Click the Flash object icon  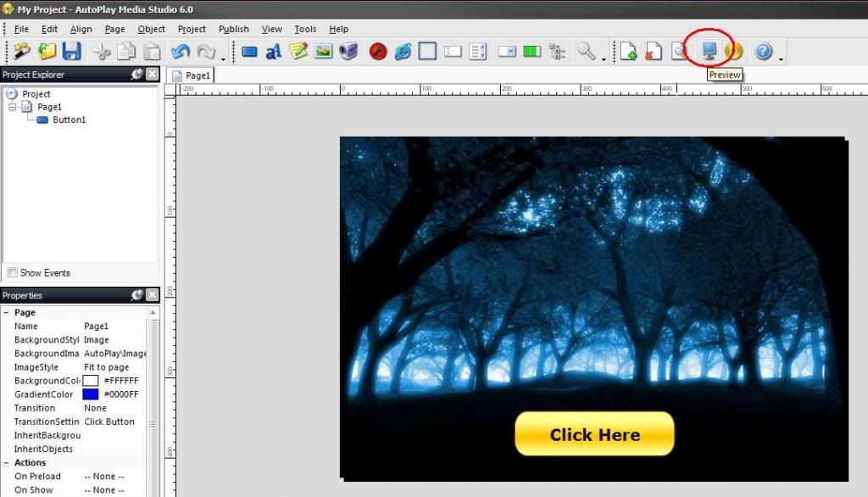click(x=378, y=52)
